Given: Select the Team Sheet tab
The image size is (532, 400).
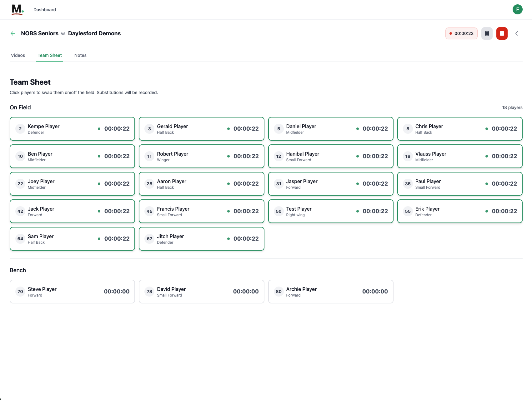Looking at the screenshot, I should pos(50,55).
